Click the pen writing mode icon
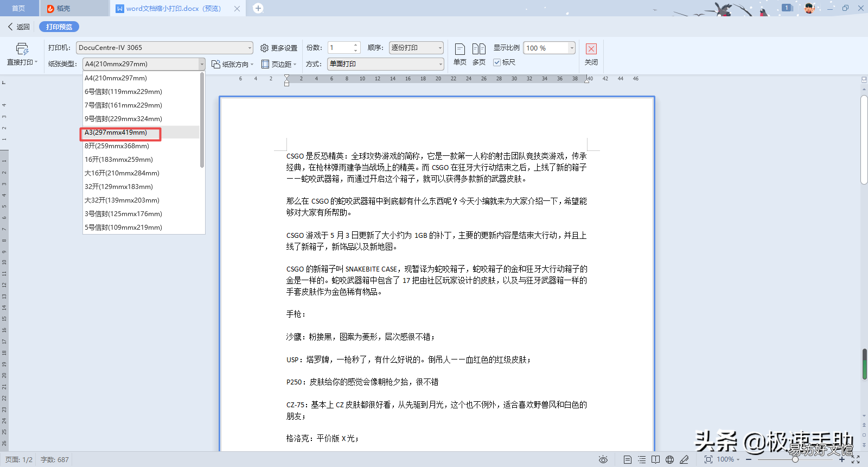The height and width of the screenshot is (467, 868). tap(684, 459)
